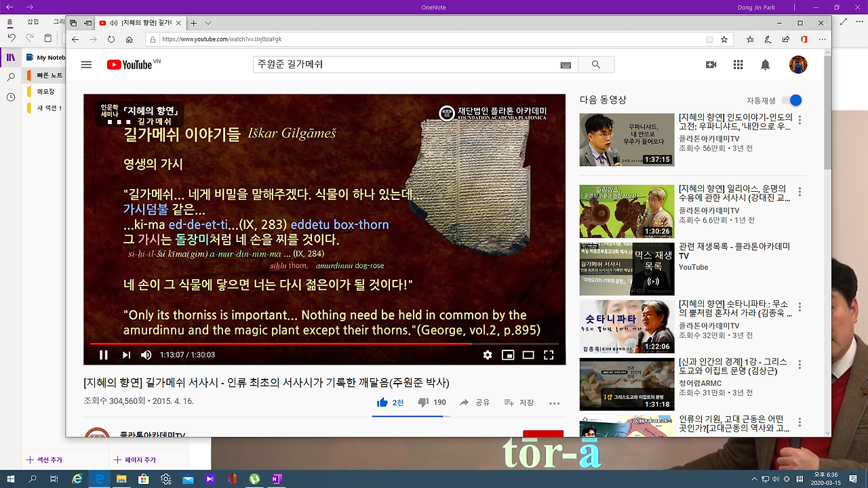868x488 pixels.
Task: Enter fullscreen with the player icon
Action: pos(549,354)
